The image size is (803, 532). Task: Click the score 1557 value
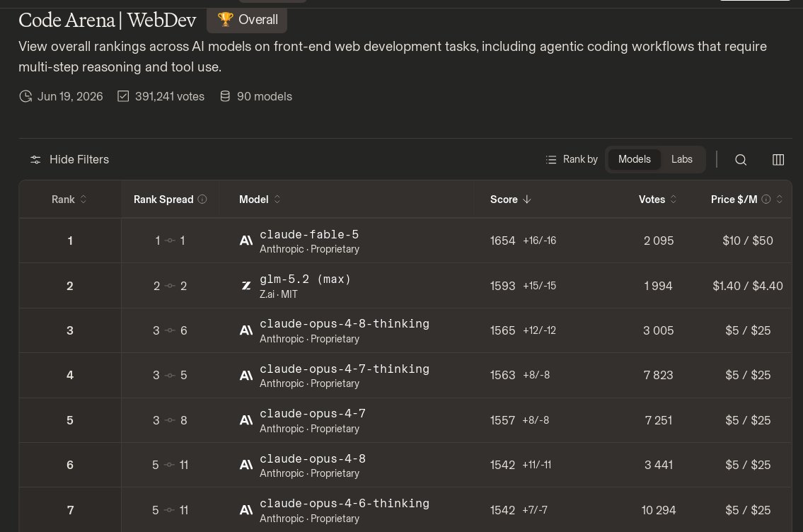tap(502, 420)
